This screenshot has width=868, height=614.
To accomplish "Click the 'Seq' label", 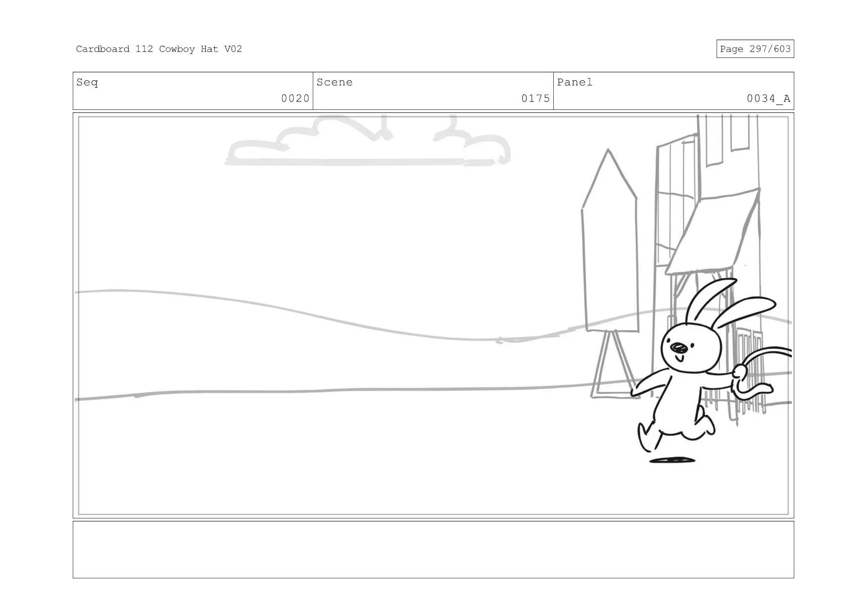I will (x=87, y=82).
